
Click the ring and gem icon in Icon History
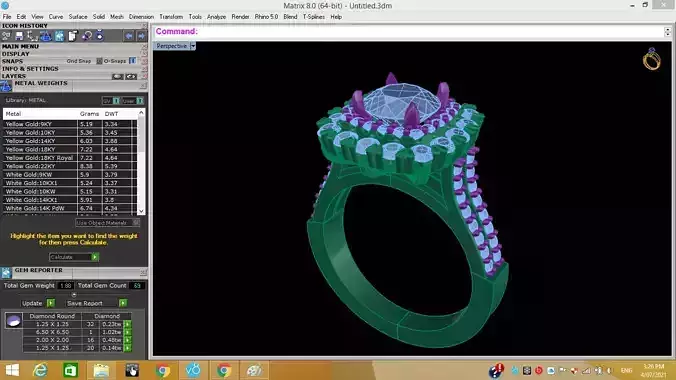pos(86,36)
